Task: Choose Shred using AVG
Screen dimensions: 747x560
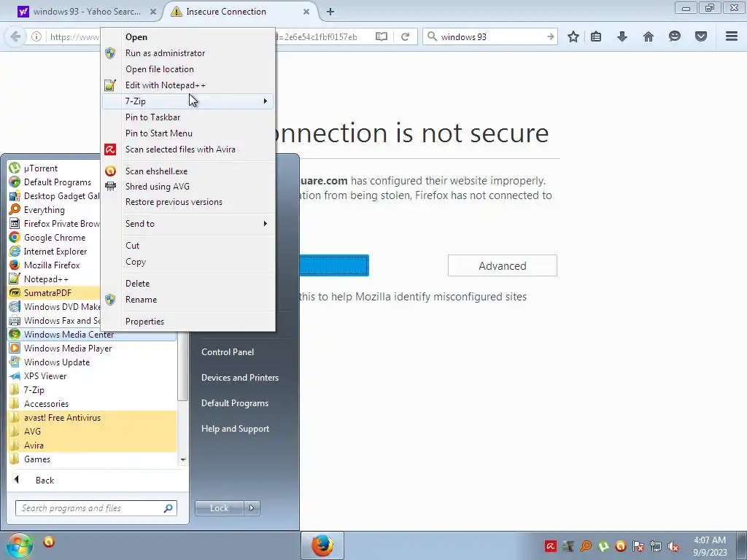Action: pos(187,186)
